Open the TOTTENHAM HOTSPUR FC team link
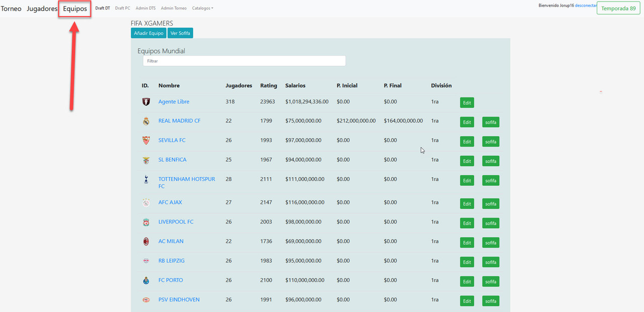 point(187,182)
